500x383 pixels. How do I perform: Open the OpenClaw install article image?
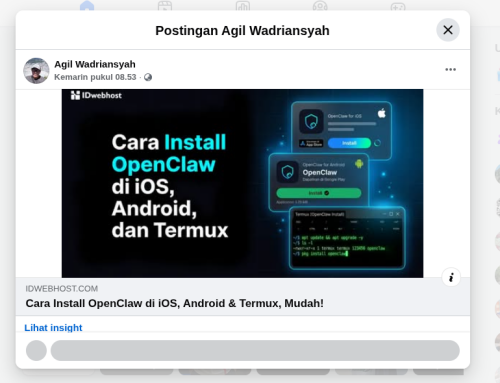point(242,183)
